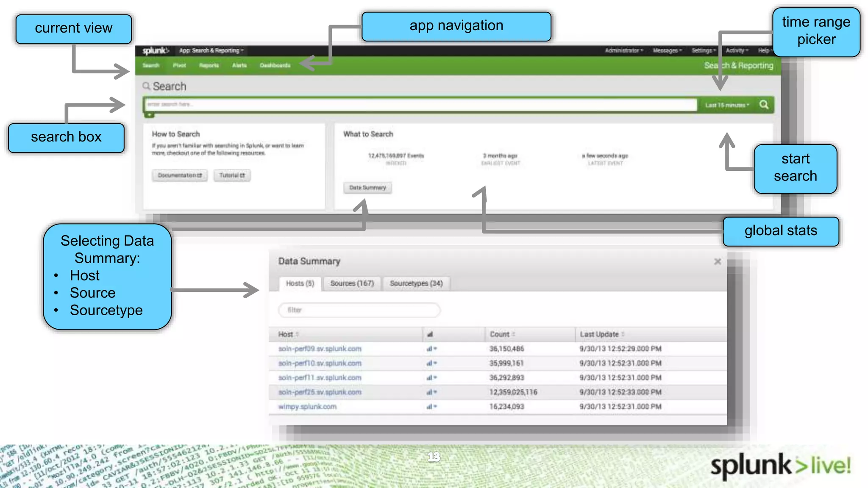The width and height of the screenshot is (868, 488).
Task: Click the chart icon column header
Action: coord(430,334)
